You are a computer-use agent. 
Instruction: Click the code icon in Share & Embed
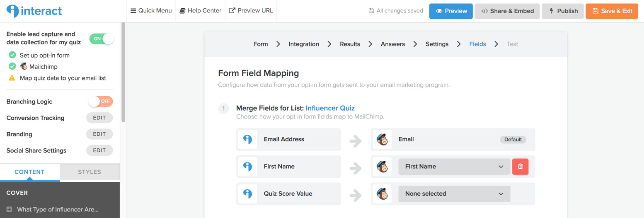(x=484, y=11)
